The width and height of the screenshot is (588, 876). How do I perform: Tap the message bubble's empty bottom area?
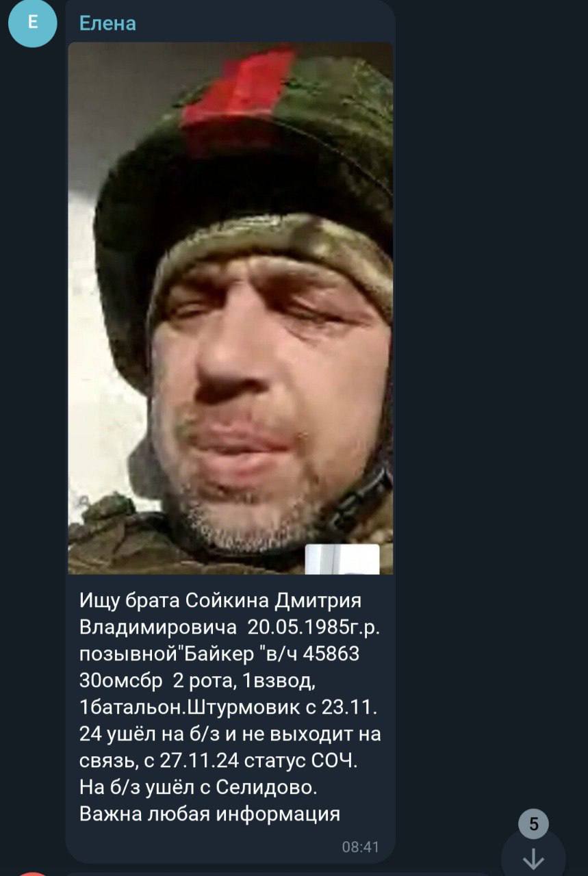tap(205, 847)
